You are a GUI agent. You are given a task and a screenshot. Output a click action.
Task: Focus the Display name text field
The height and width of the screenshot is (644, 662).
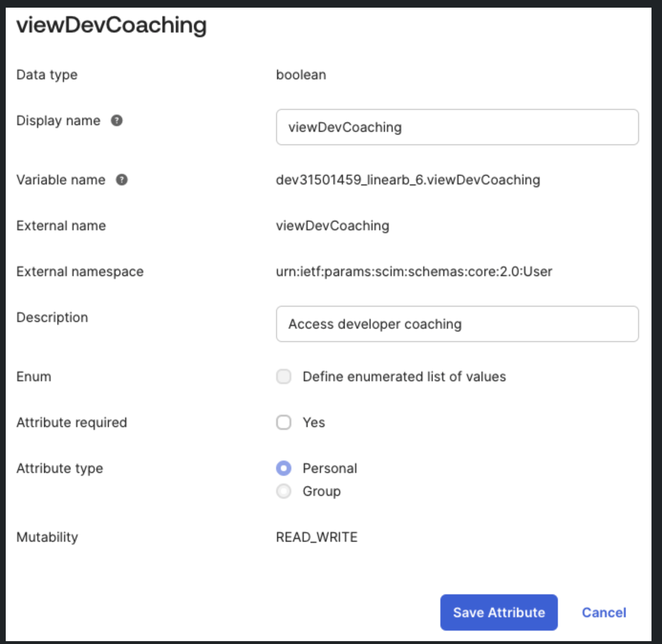[457, 127]
